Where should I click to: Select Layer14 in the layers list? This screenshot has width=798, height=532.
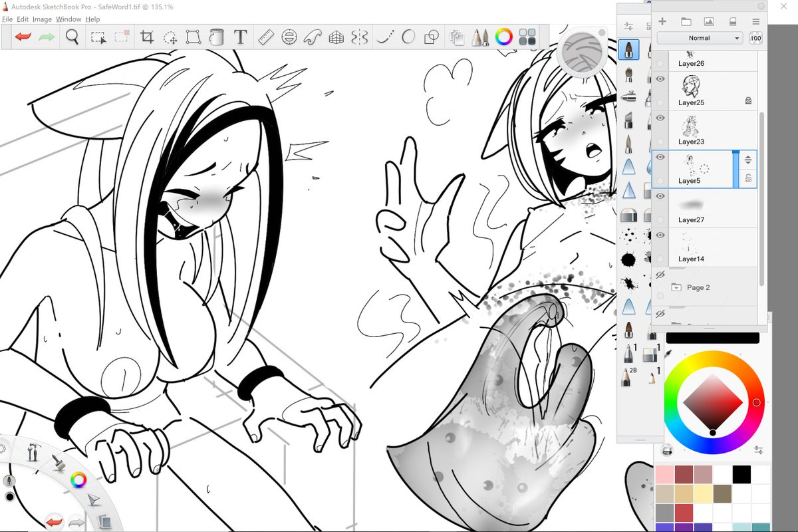[705, 247]
